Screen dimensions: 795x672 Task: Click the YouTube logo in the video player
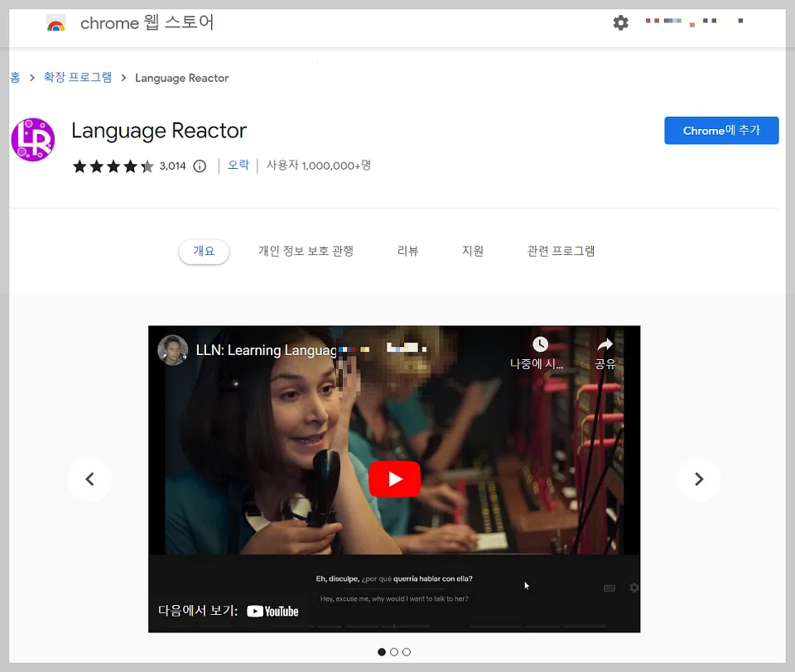273,611
